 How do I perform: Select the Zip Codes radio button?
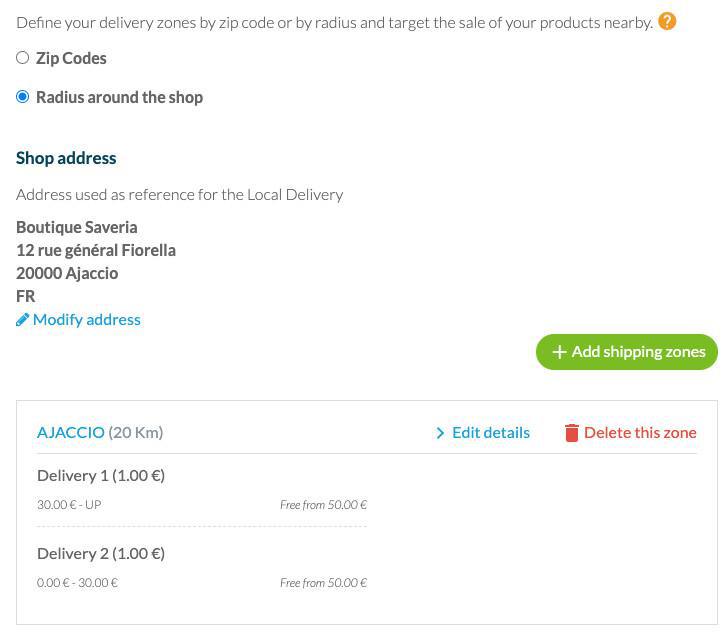(x=22, y=58)
